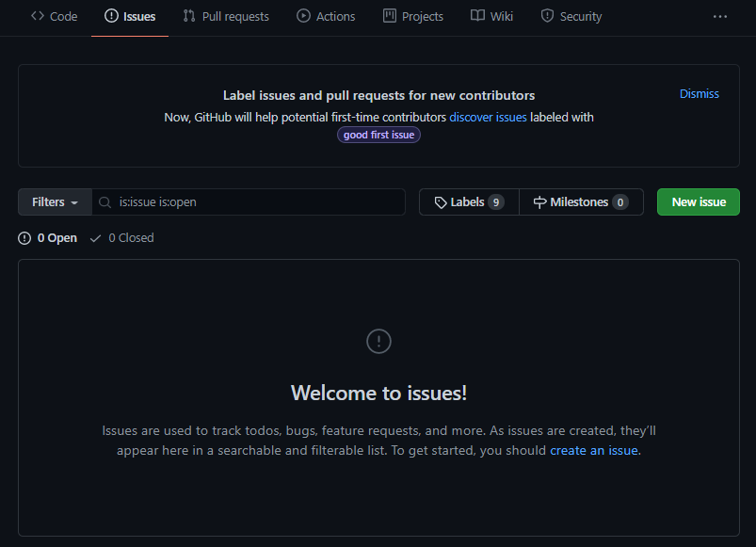This screenshot has width=756, height=547.
Task: Open the three-dot overflow menu
Action: 720,16
